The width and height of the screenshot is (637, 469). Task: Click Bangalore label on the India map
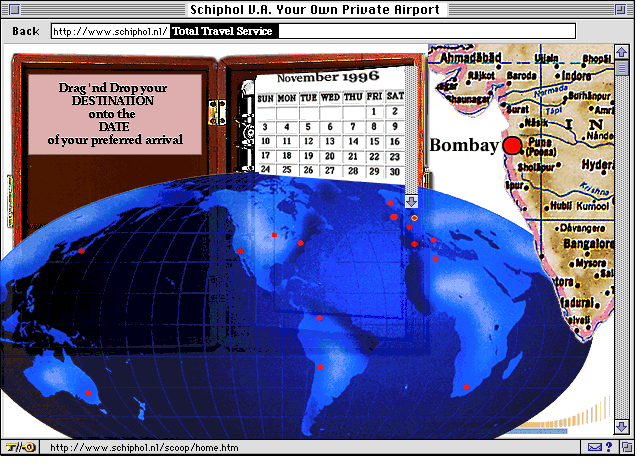pos(589,244)
